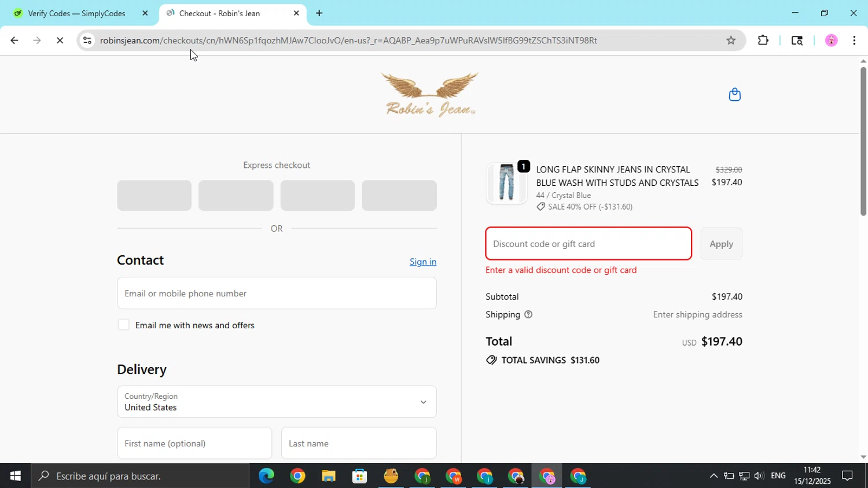Image resolution: width=868 pixels, height=488 pixels.
Task: Click Windows taskbar search box
Action: (x=140, y=476)
